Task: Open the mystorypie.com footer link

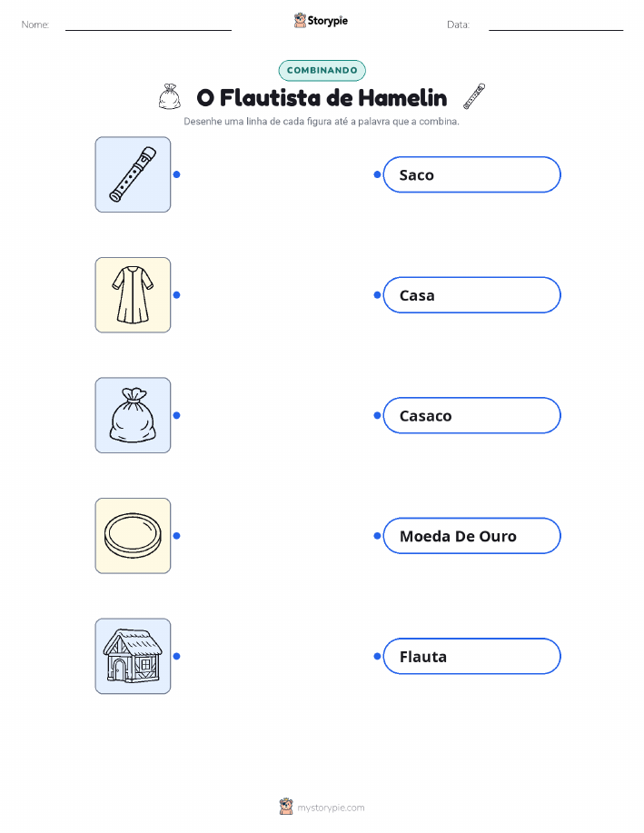Action: tap(331, 808)
